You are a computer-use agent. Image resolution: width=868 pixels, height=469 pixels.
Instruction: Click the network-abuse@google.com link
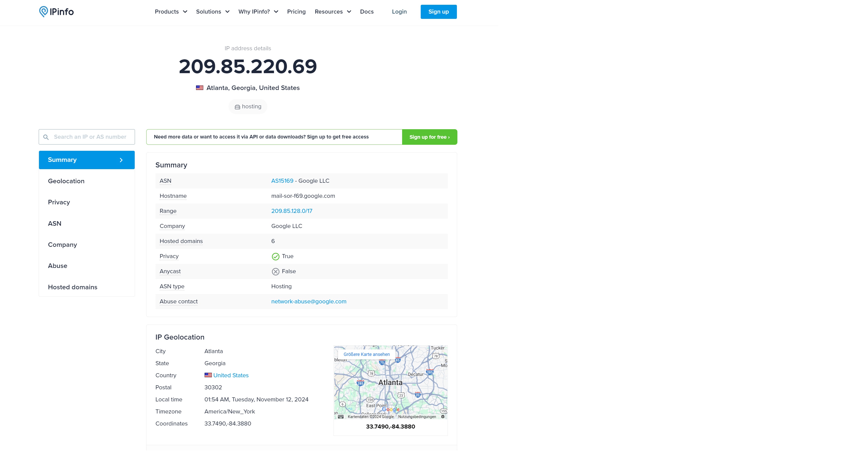308,301
